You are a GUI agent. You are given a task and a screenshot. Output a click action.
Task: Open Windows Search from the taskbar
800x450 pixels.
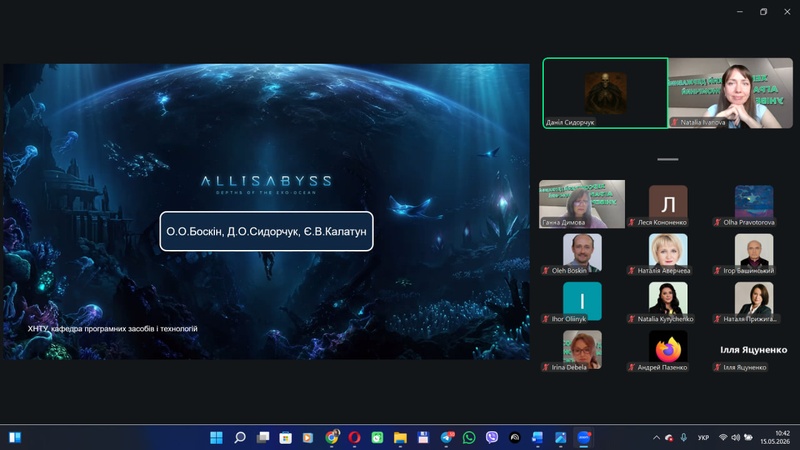[x=240, y=437]
